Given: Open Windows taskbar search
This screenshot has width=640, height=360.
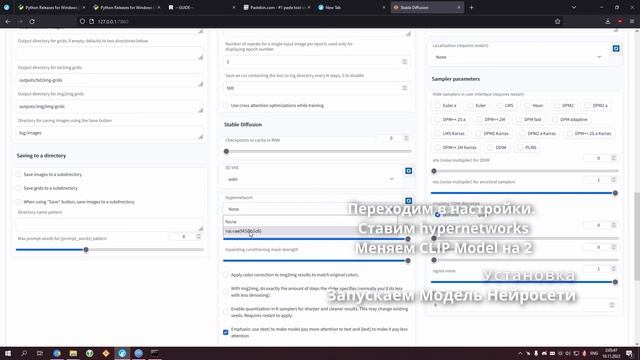Looking at the screenshot, I should (x=24, y=353).
